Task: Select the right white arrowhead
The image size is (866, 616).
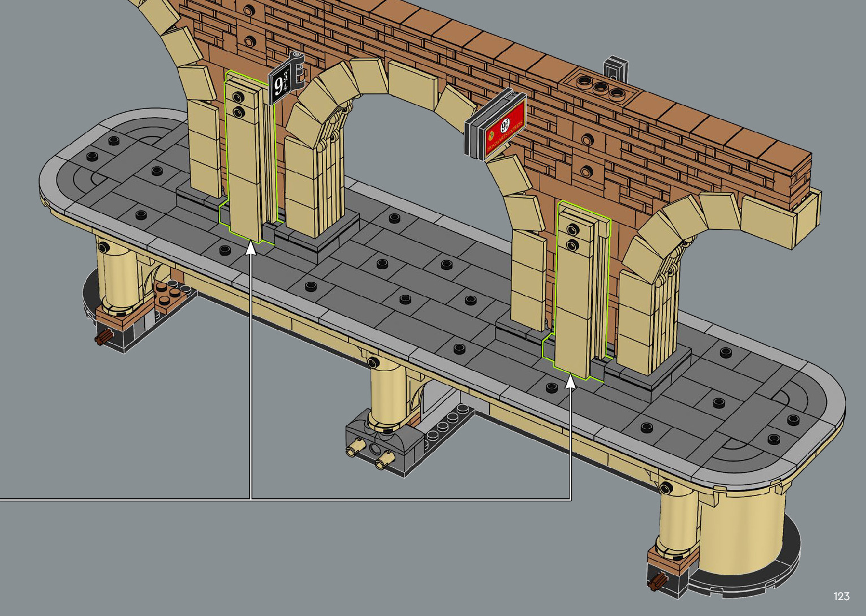Action: coord(571,382)
